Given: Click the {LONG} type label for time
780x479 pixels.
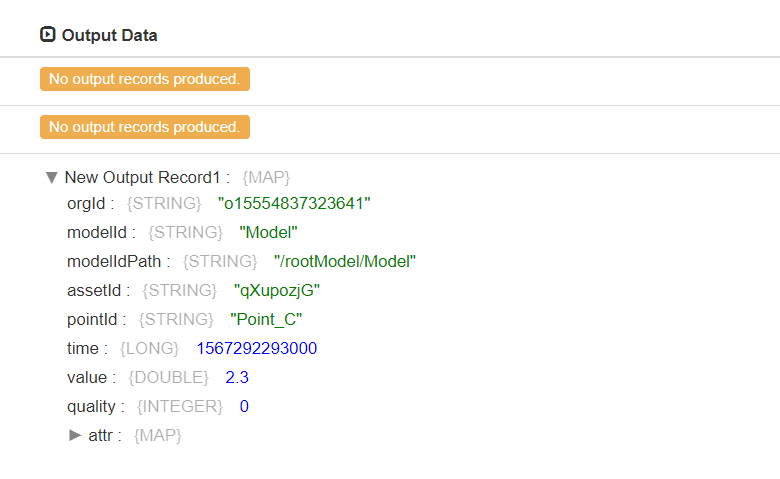Looking at the screenshot, I should click(x=149, y=348).
